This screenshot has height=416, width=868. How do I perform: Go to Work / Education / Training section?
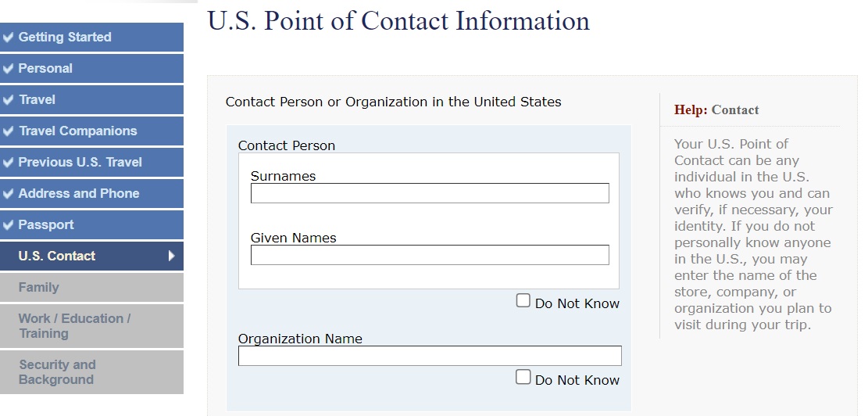75,326
